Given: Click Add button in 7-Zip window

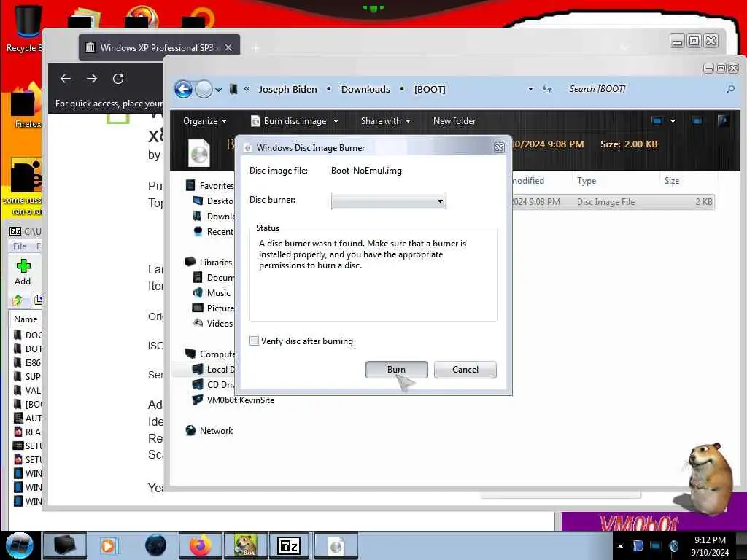Looking at the screenshot, I should pyautogui.click(x=23, y=273).
